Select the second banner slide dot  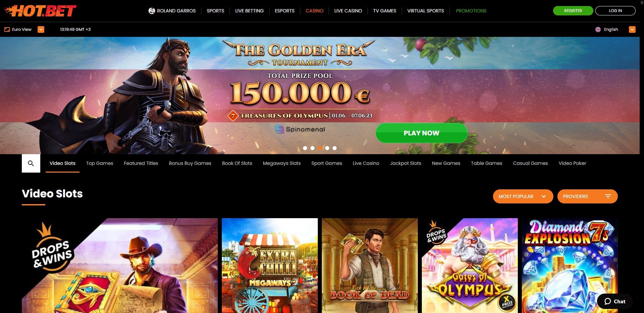[x=312, y=148]
